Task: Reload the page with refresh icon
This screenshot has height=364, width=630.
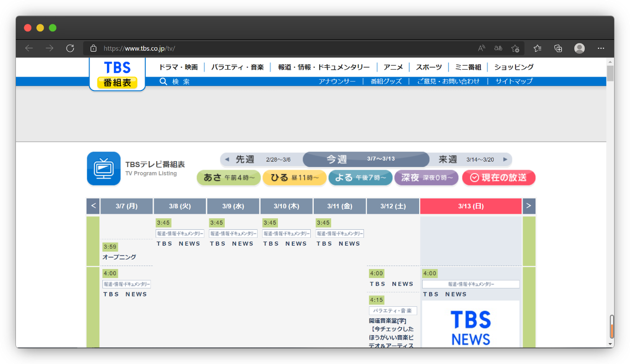Action: (70, 48)
